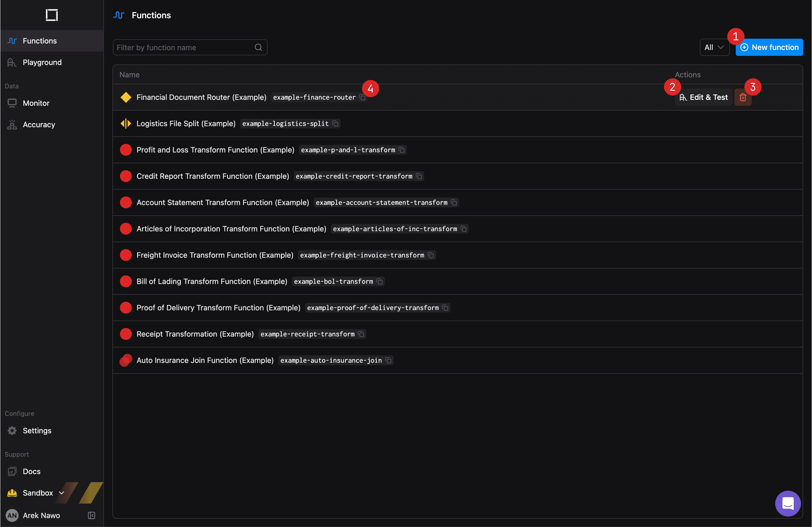Switch to the Functions section
812x527 pixels.
pos(40,41)
